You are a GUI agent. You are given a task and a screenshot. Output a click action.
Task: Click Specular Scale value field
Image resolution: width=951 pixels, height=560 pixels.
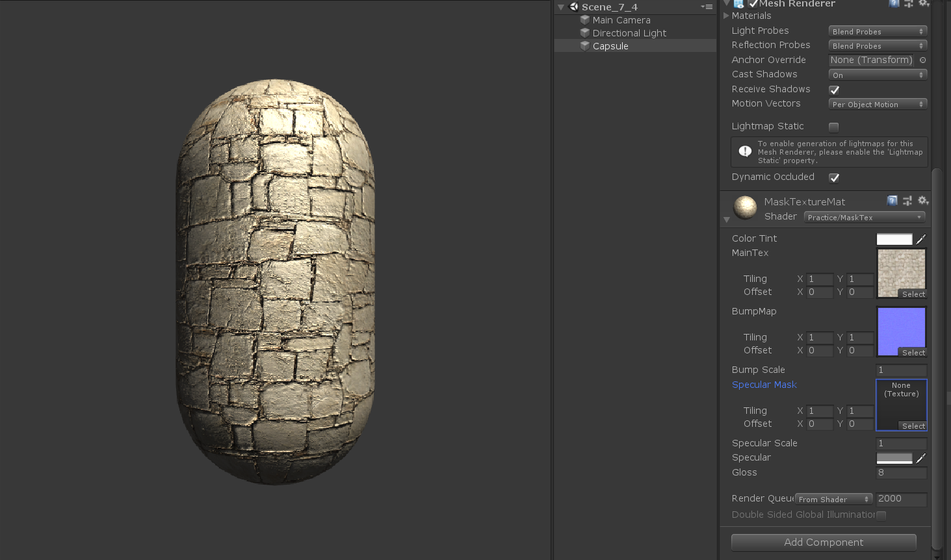(902, 444)
